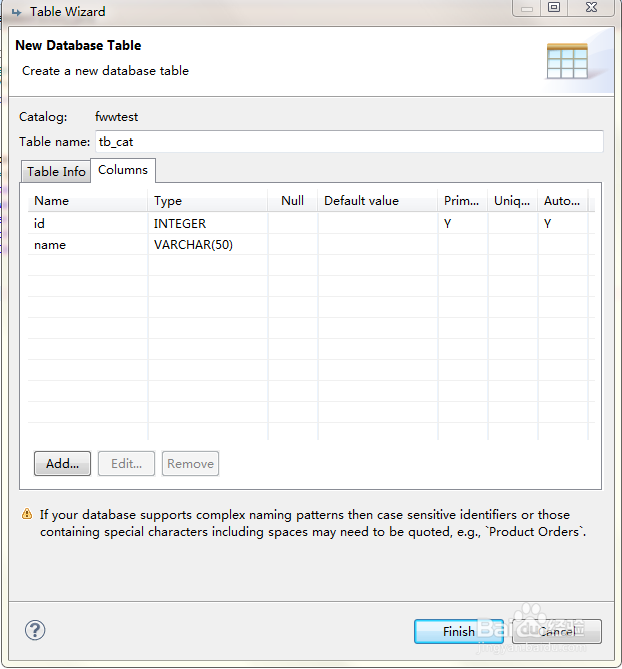Image resolution: width=622 pixels, height=669 pixels.
Task: Click the warning icon beside naming note
Action: [x=27, y=514]
